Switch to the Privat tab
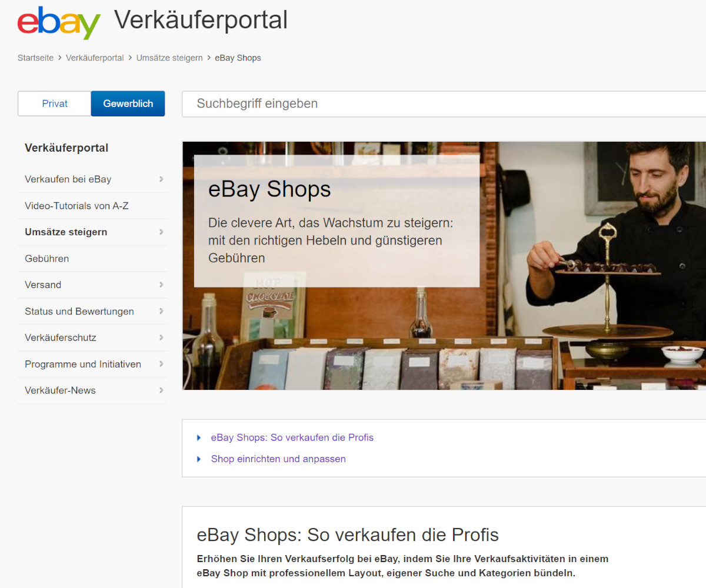 [55, 103]
